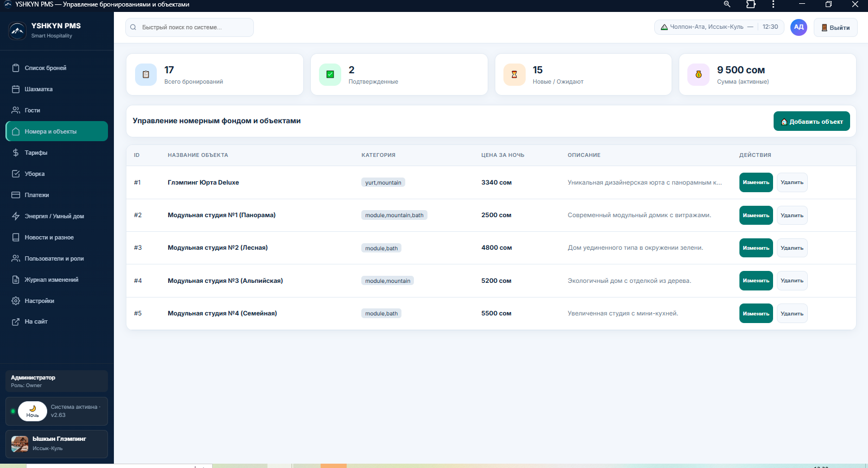Focus the Быстрый поиск по системе field

tap(189, 27)
